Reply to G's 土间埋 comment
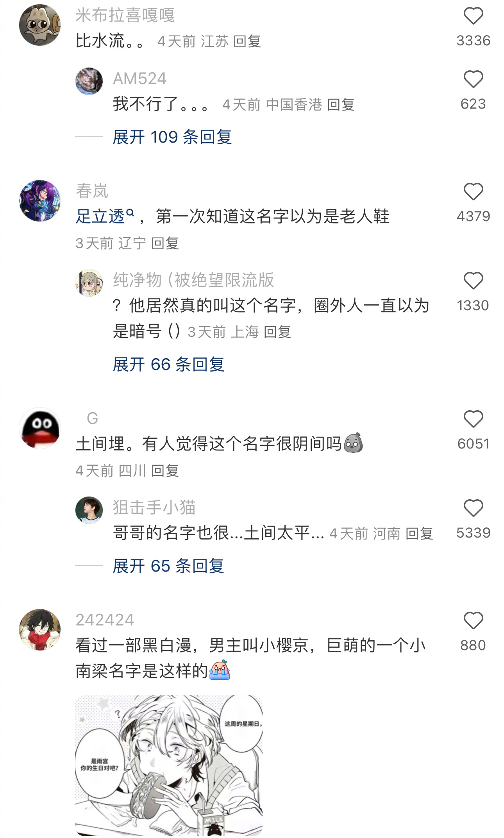This screenshot has height=838, width=504. tap(165, 471)
